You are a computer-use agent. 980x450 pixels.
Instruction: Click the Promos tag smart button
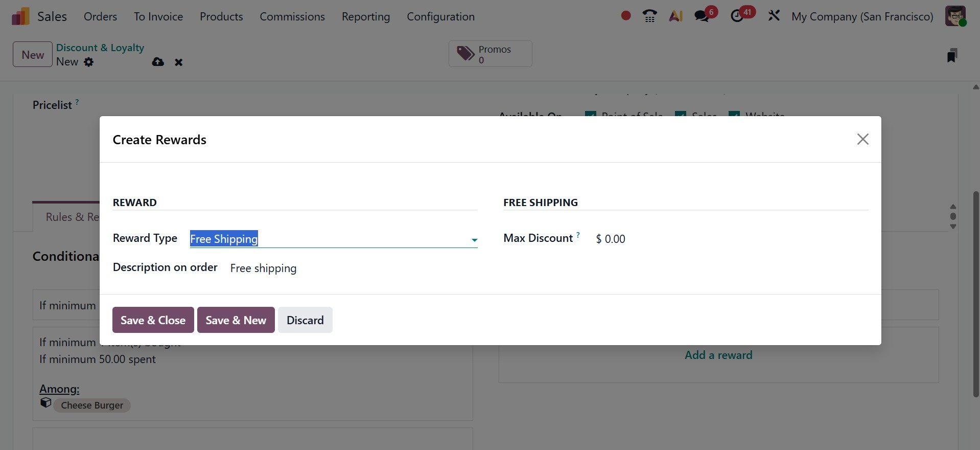click(490, 54)
